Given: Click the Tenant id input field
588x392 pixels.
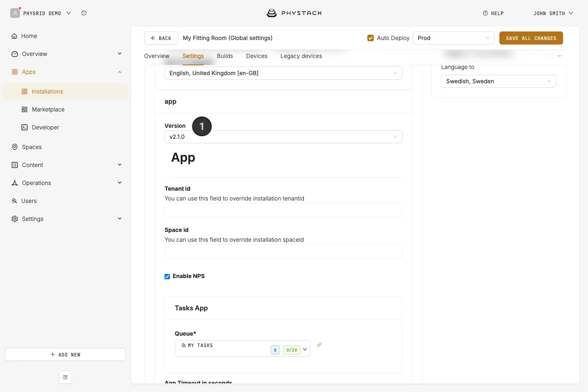Looking at the screenshot, I should pyautogui.click(x=283, y=210).
